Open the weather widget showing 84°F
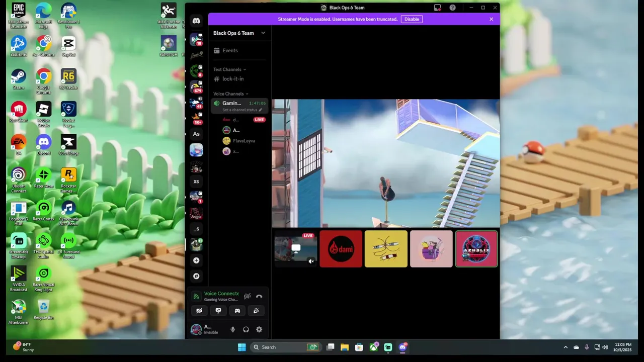The image size is (644, 362). click(24, 347)
